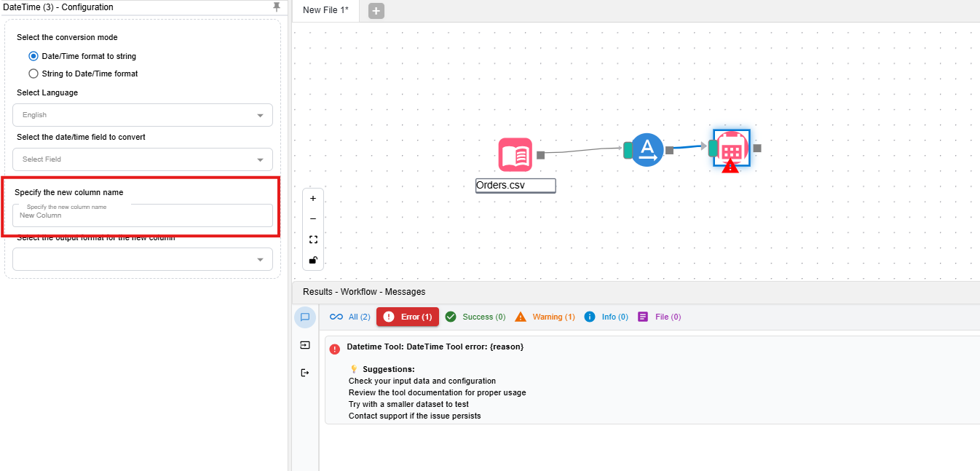Open the Select Language dropdown
The image size is (980, 471).
(x=143, y=115)
